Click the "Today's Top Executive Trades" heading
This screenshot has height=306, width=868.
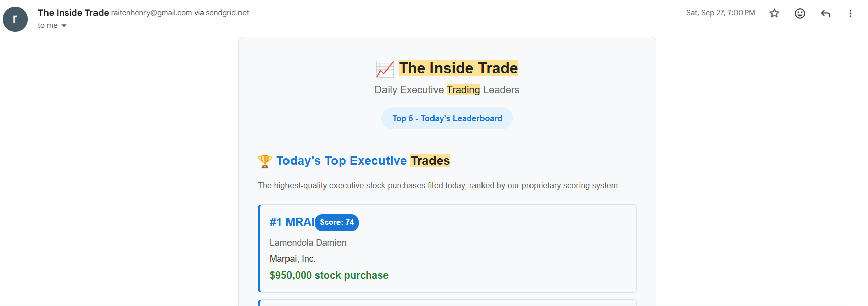pyautogui.click(x=363, y=161)
